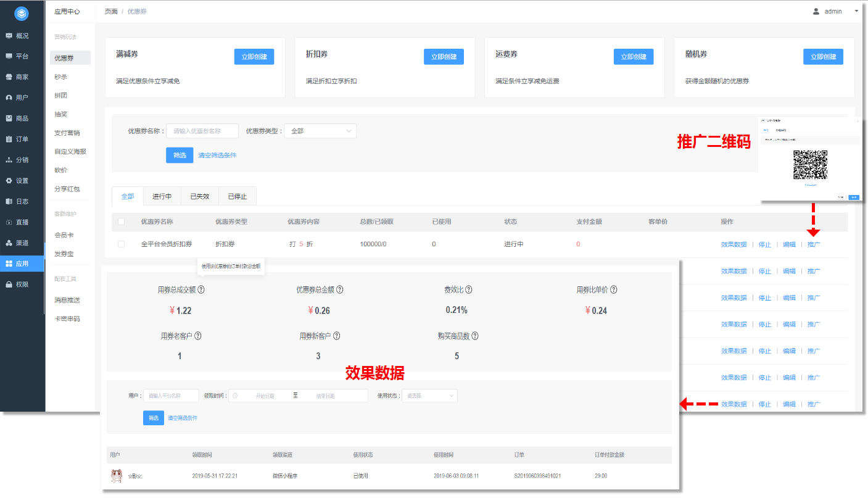868x503 pixels.
Task: Click help icon next to 用券新客户
Action: (337, 336)
